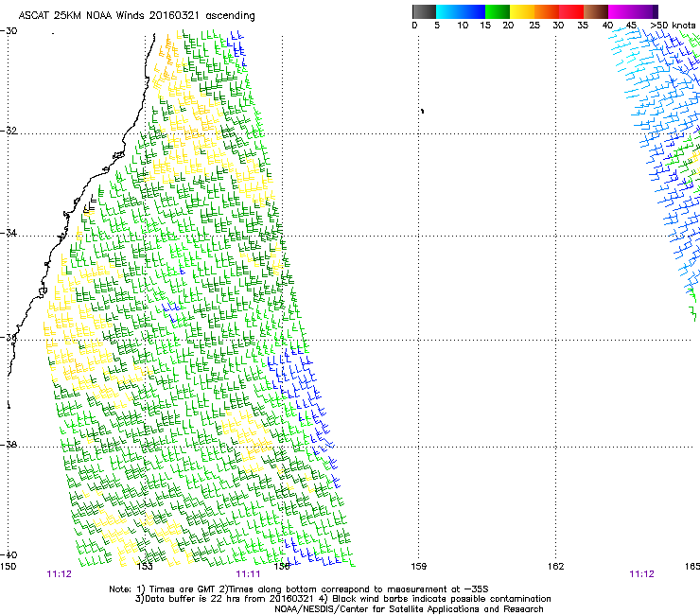Click the brown 35-40 knots legend segment
Image resolution: width=700 pixels, height=615 pixels.
click(596, 11)
